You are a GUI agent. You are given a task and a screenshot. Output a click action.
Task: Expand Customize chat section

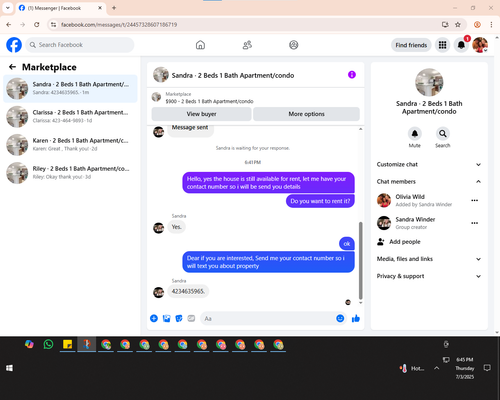pyautogui.click(x=429, y=164)
